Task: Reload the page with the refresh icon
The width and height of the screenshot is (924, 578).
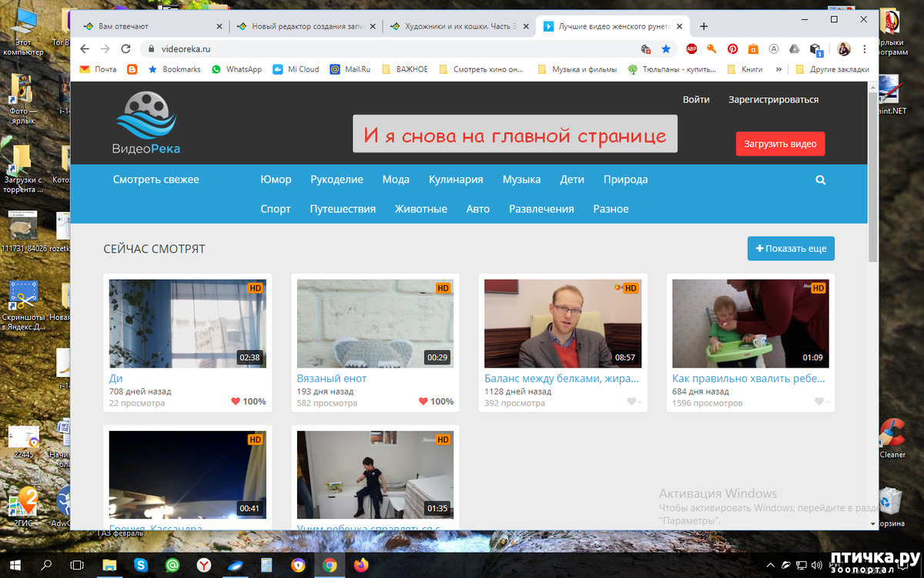Action: point(125,49)
